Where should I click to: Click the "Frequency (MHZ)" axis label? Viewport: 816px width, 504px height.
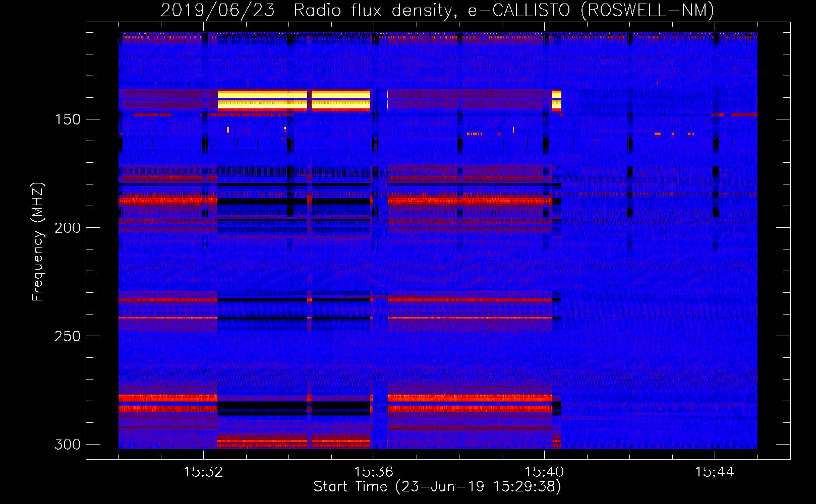38,241
